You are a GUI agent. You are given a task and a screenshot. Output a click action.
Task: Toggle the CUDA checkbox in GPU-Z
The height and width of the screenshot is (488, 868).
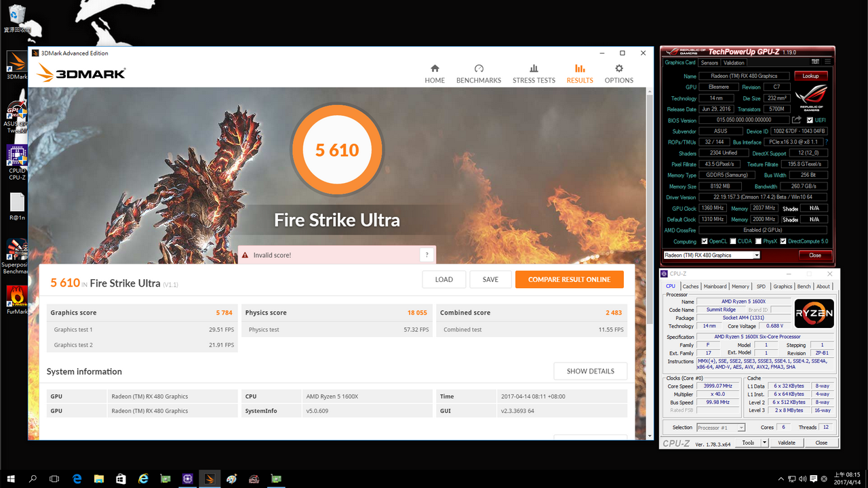(734, 241)
